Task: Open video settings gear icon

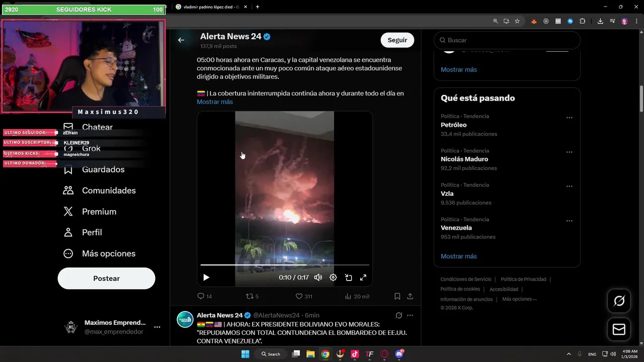Action: pos(333,278)
